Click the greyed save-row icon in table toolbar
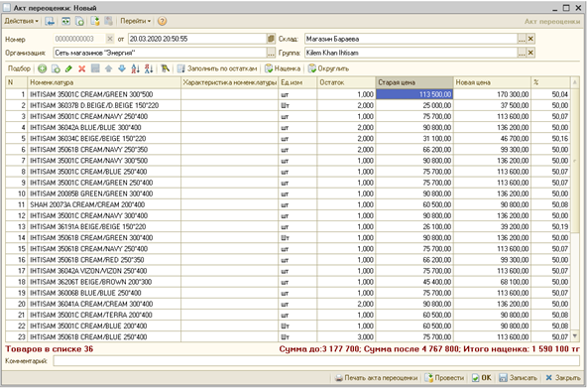Screen dimensions: 588x390 95,68
